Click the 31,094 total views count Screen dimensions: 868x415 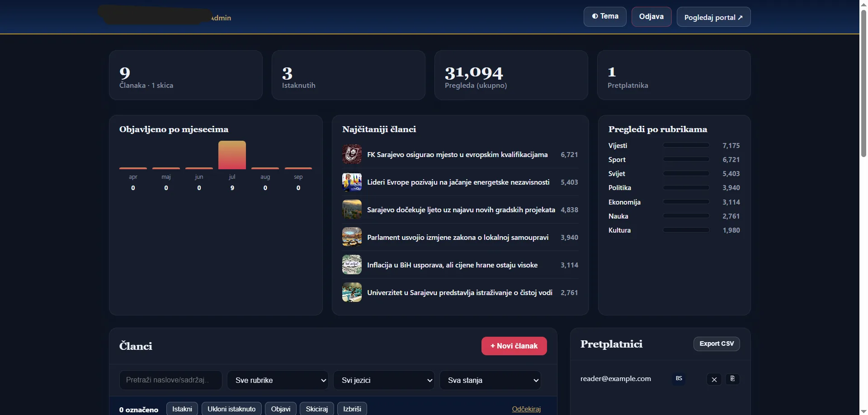[474, 72]
